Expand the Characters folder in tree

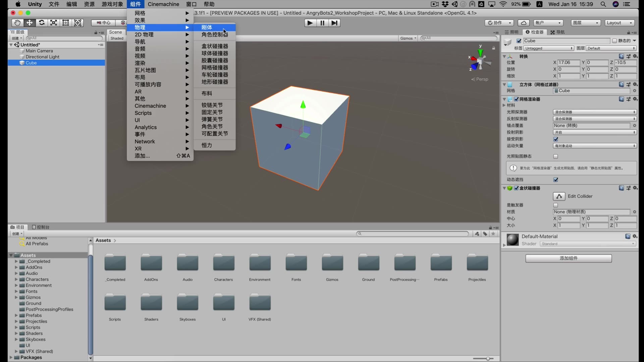[x=16, y=280]
